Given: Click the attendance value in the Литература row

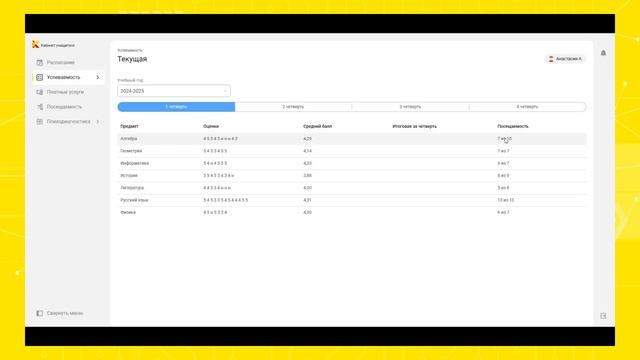Looking at the screenshot, I should click(x=503, y=188).
